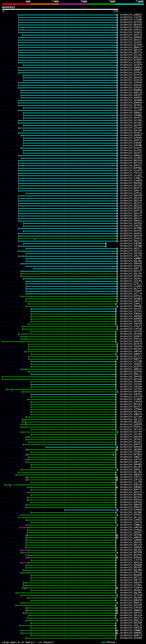Select hit label UniRef100_B4FFJ9
This screenshot has width=146, height=644.
pos(131,268)
